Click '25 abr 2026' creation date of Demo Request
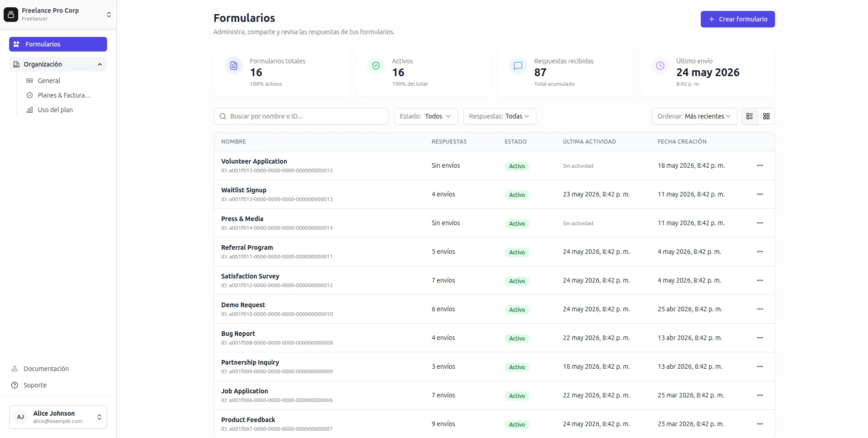The image size is (868, 438). point(689,309)
